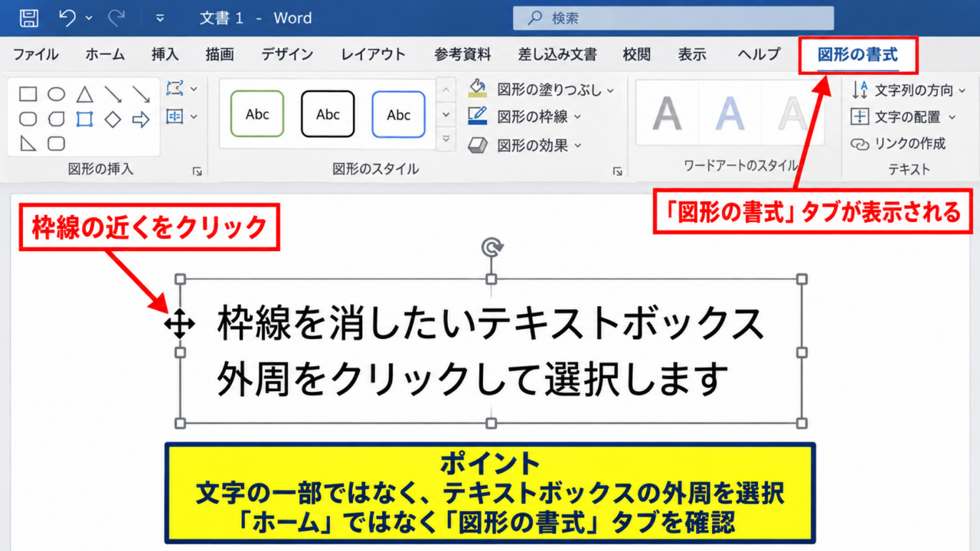The height and width of the screenshot is (551, 980).
Task: Apply the blue outline Abc shape style
Action: point(398,114)
